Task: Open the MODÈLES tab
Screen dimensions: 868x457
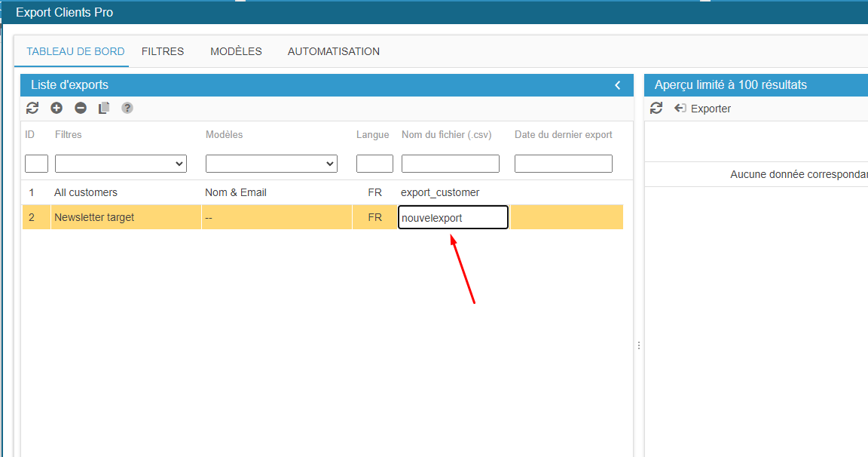Action: pos(236,51)
